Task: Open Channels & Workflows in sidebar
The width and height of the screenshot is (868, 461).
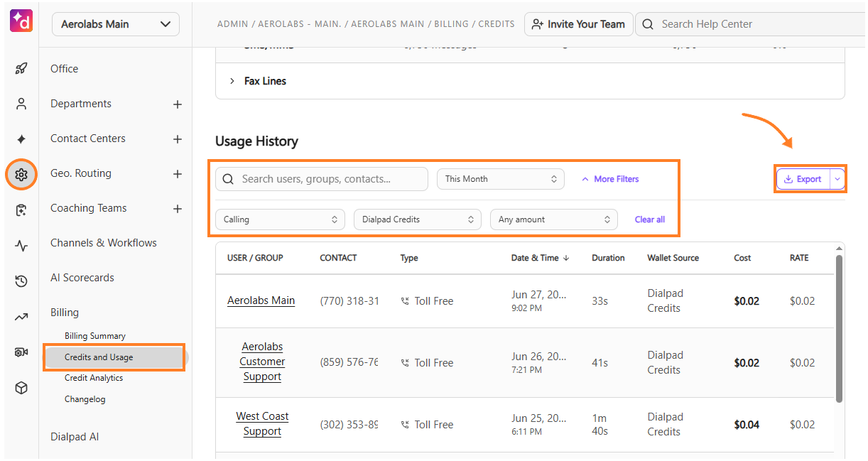Action: coord(104,243)
